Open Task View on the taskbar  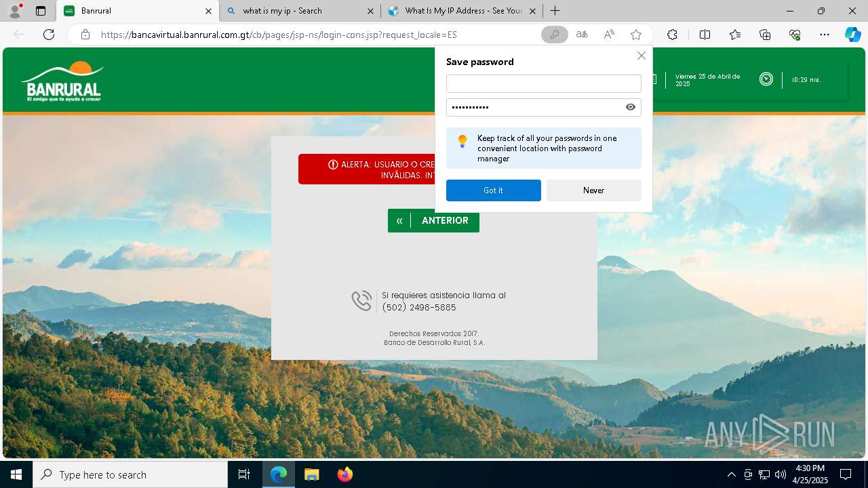coord(244,474)
